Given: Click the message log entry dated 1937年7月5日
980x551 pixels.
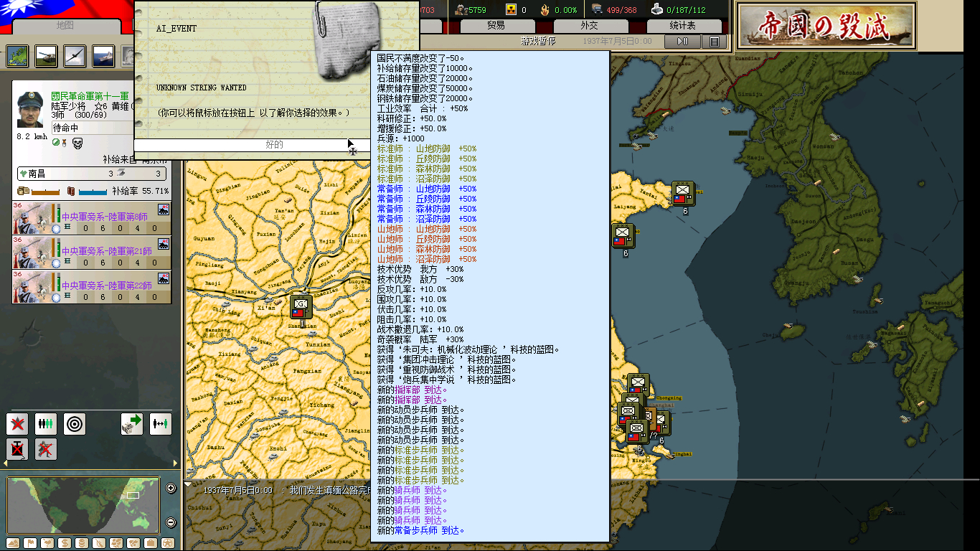Looking at the screenshot, I should (x=287, y=490).
